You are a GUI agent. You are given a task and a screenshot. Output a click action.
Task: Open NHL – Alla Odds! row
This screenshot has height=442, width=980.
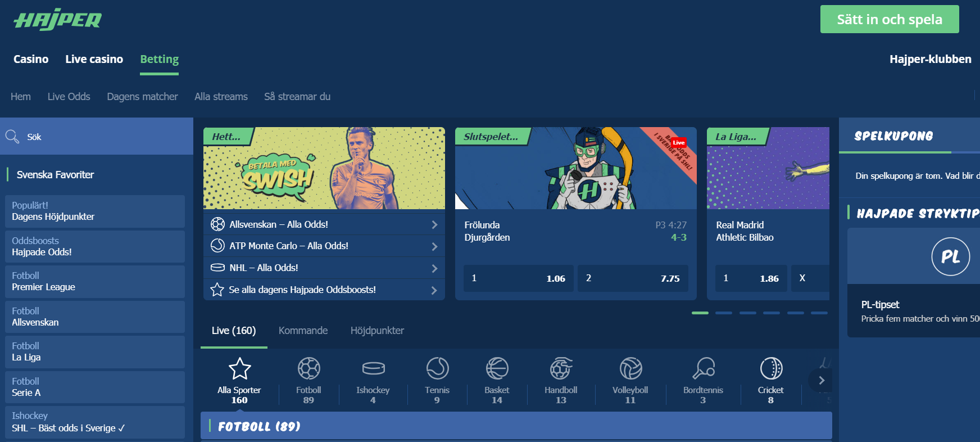(324, 268)
